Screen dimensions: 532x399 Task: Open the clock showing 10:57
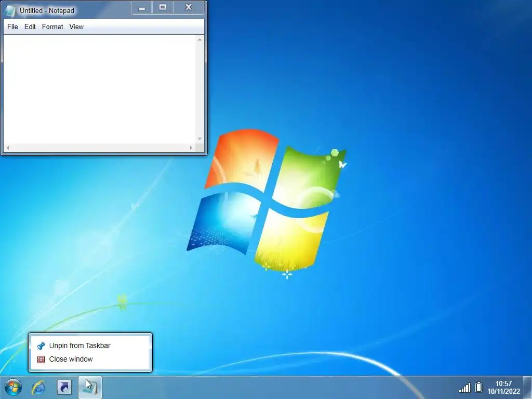[503, 387]
